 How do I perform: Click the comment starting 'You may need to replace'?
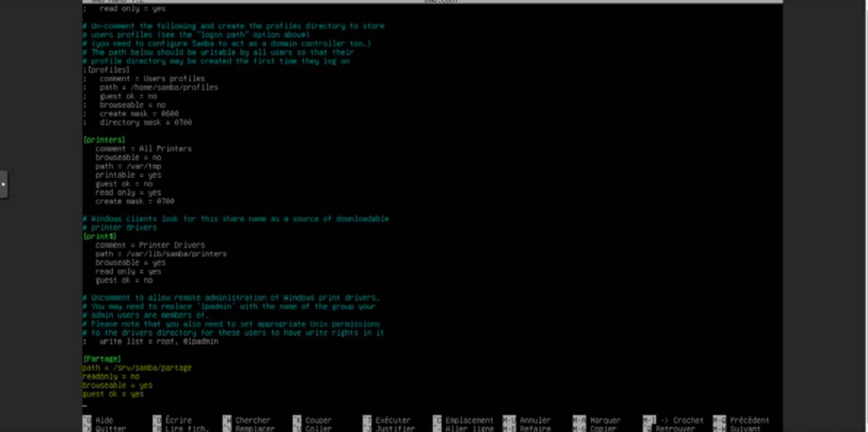(x=229, y=307)
